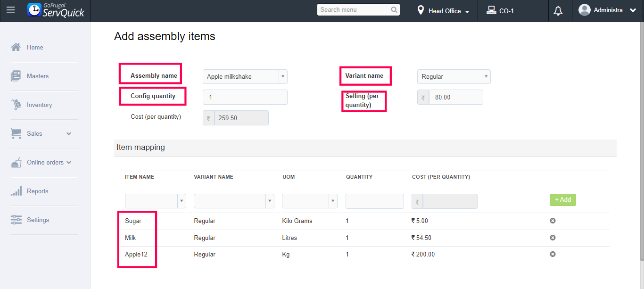
Task: Open Inventory from the sidebar
Action: point(39,105)
